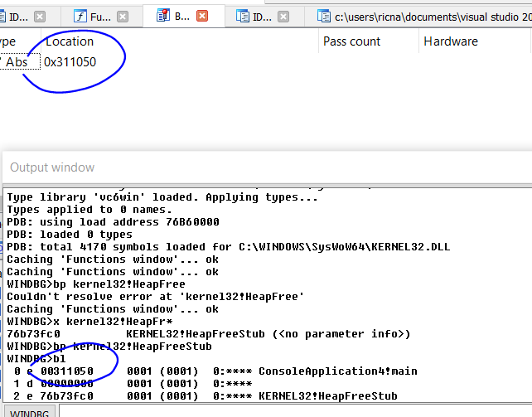The height and width of the screenshot is (417, 532).
Task: Sort breakpoints by the Type column
Action: (x=7, y=41)
